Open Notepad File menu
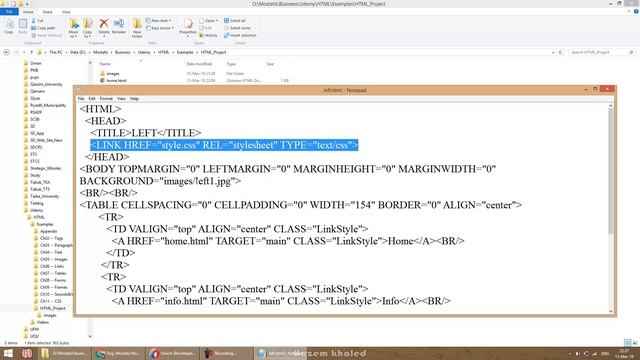This screenshot has width=640, height=360. pyautogui.click(x=81, y=98)
